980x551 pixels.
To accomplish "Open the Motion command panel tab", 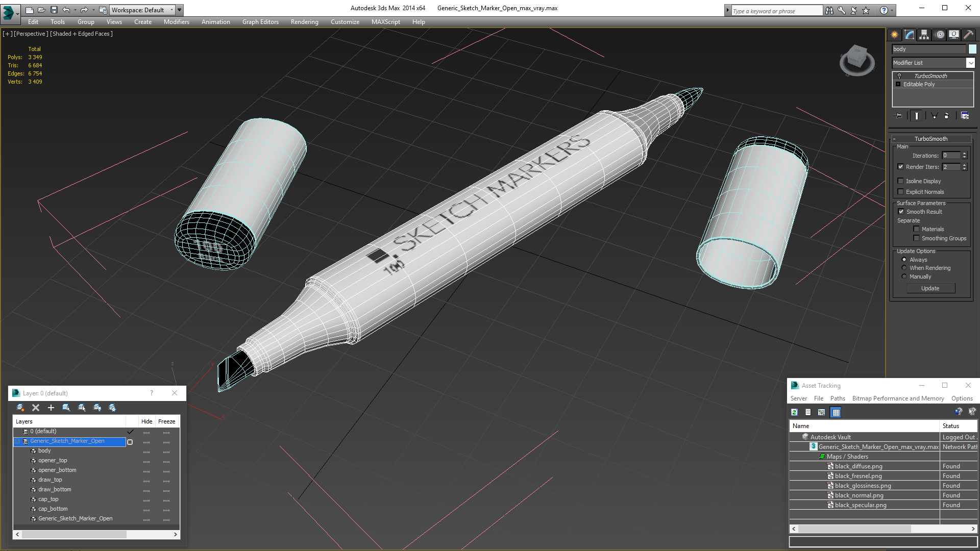I will pyautogui.click(x=940, y=35).
